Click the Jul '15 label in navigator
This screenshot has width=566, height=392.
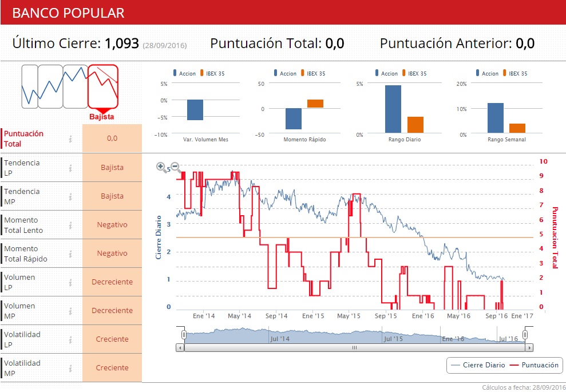pyautogui.click(x=393, y=339)
